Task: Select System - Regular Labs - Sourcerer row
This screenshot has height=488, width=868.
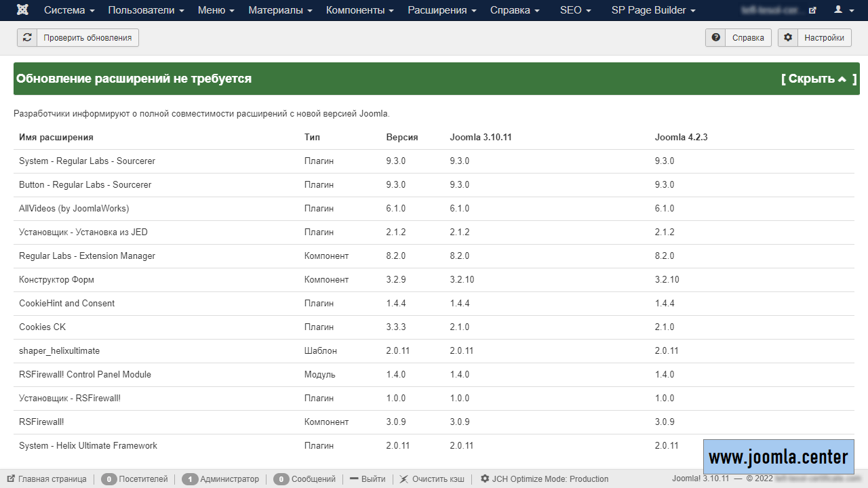Action: [434, 161]
